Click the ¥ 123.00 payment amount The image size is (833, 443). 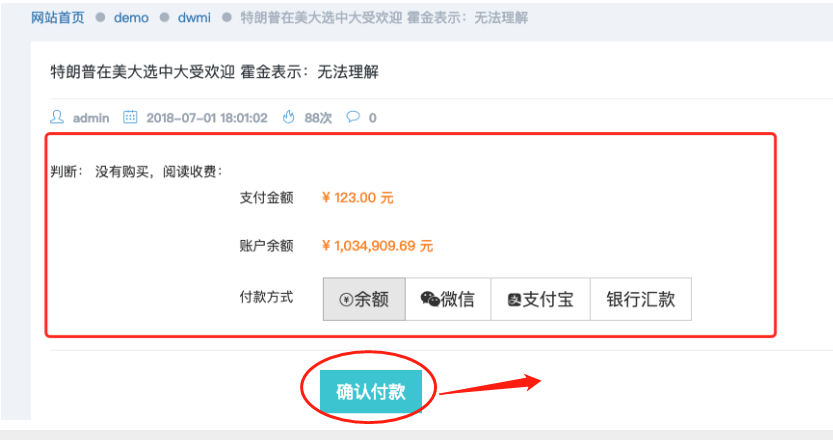(x=358, y=198)
